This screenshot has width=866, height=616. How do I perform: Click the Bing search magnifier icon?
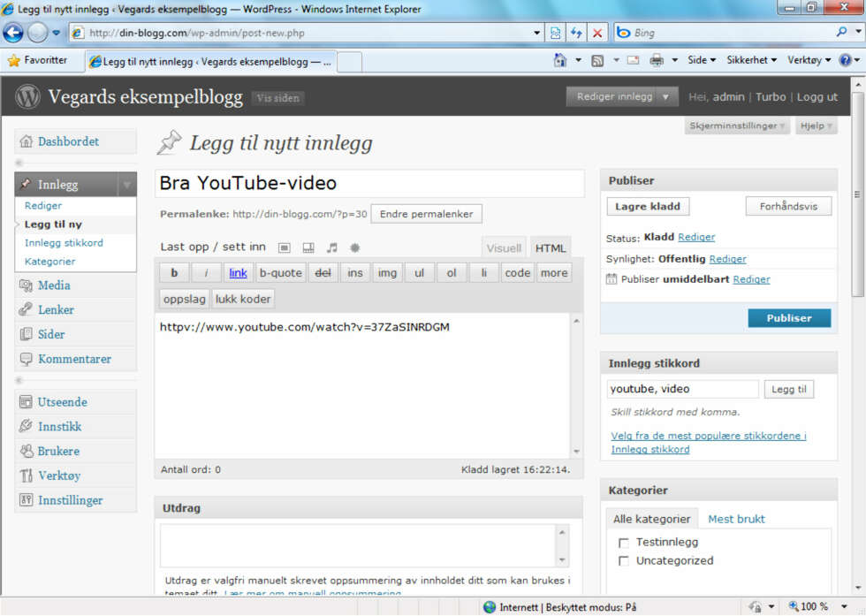coord(841,32)
